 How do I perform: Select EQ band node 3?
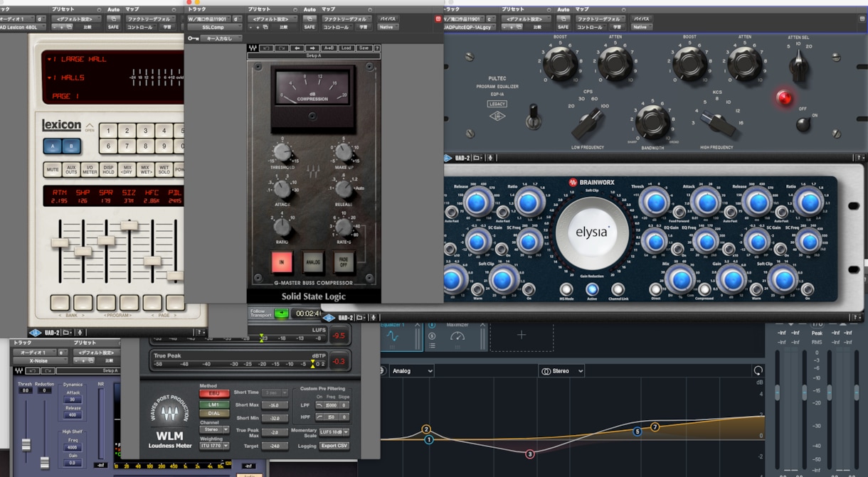click(530, 454)
